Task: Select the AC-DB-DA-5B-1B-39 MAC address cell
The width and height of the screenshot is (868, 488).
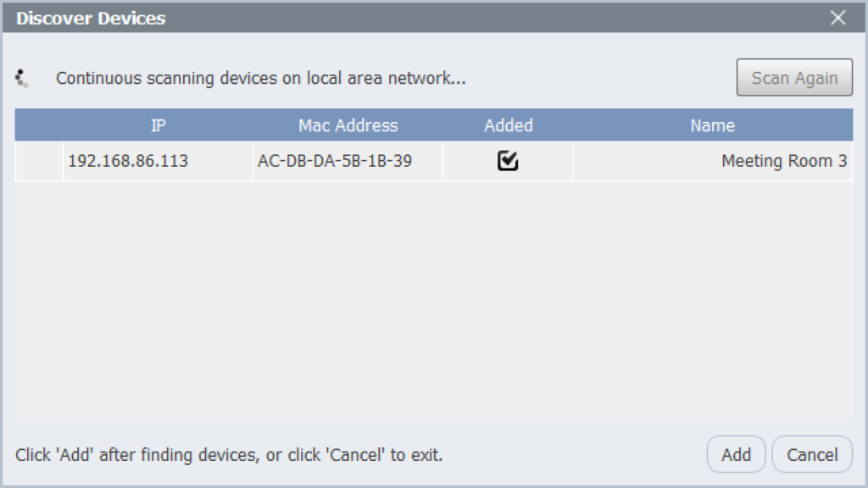Action: 348,161
